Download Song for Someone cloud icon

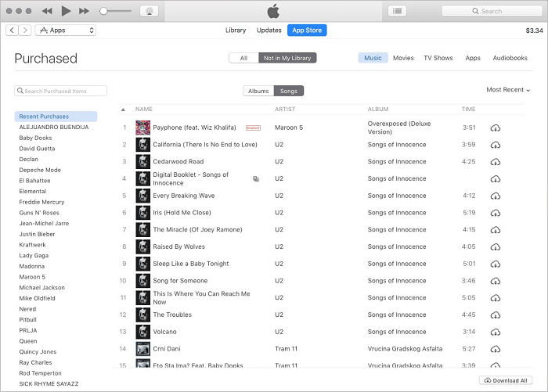(496, 281)
